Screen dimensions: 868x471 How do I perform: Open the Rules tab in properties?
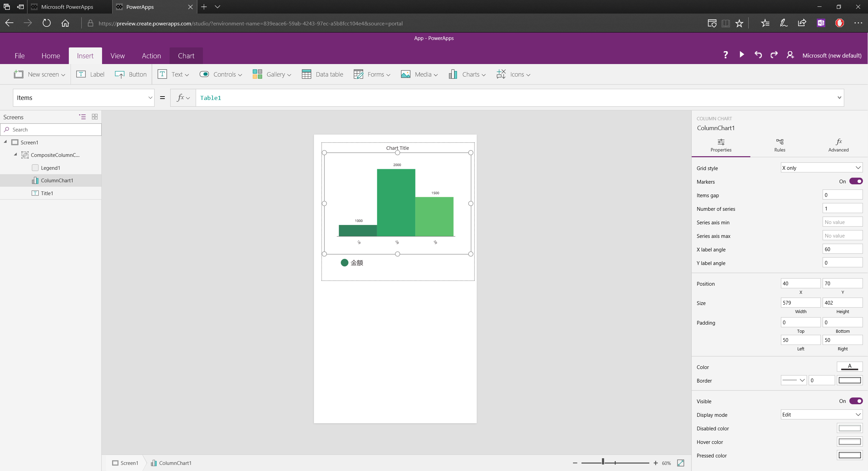(x=779, y=146)
